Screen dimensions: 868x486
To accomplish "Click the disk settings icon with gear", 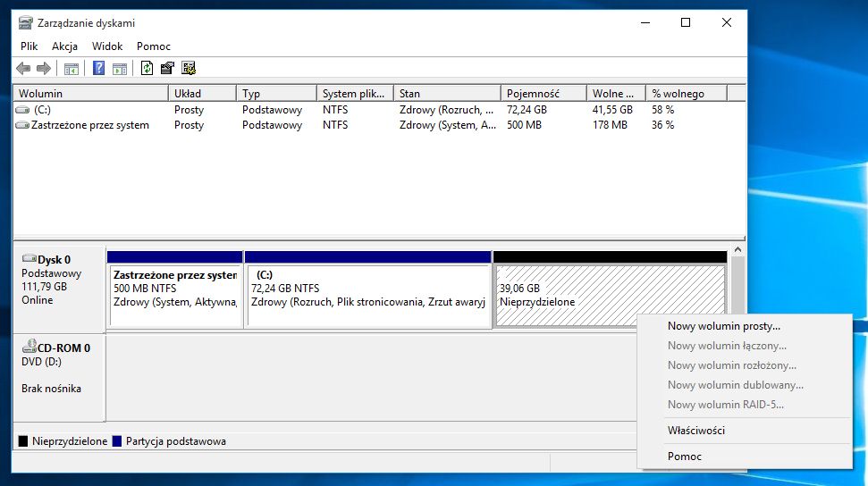I will coord(188,69).
